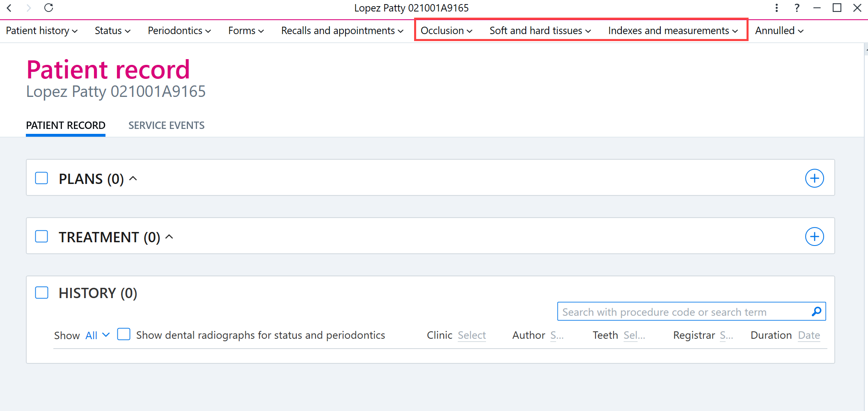Open the Status dropdown menu
The width and height of the screenshot is (868, 411).
click(x=112, y=31)
